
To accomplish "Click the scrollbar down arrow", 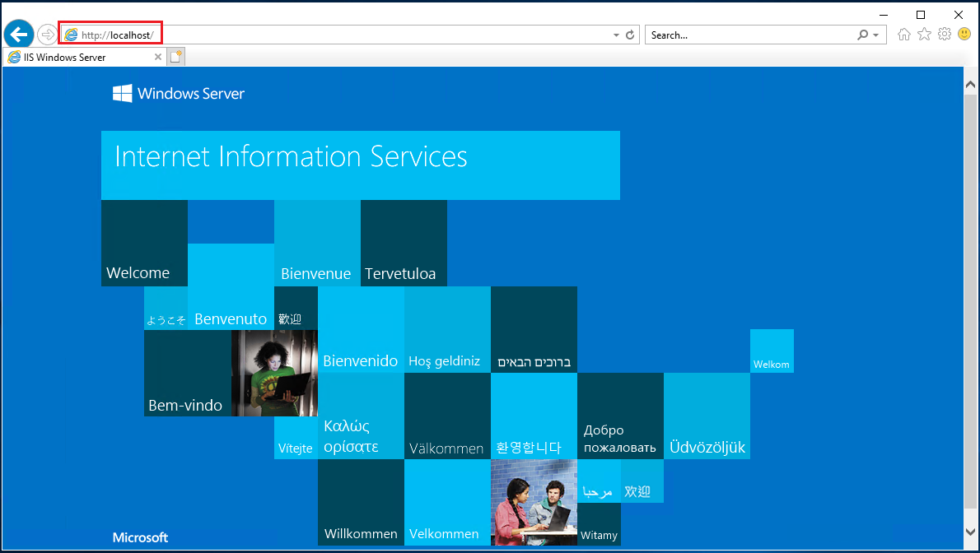I will (970, 532).
